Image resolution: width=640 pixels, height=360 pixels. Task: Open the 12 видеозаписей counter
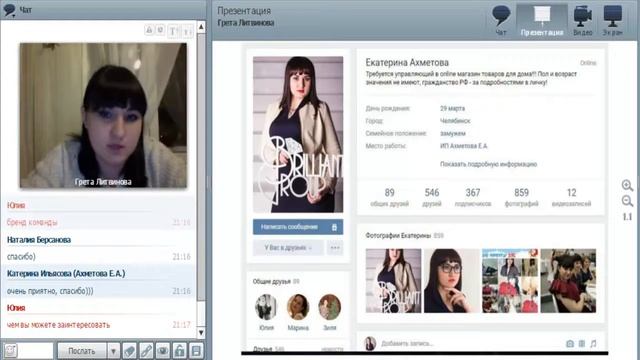click(571, 197)
